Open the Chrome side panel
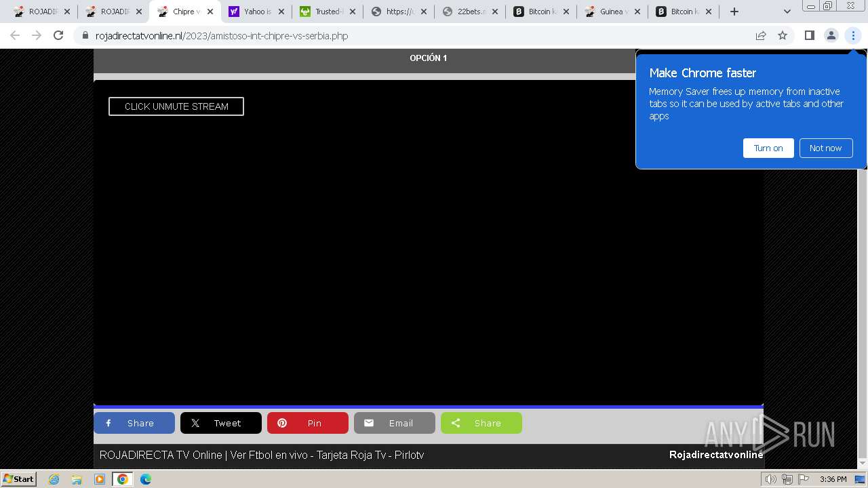This screenshot has width=868, height=488. [809, 35]
